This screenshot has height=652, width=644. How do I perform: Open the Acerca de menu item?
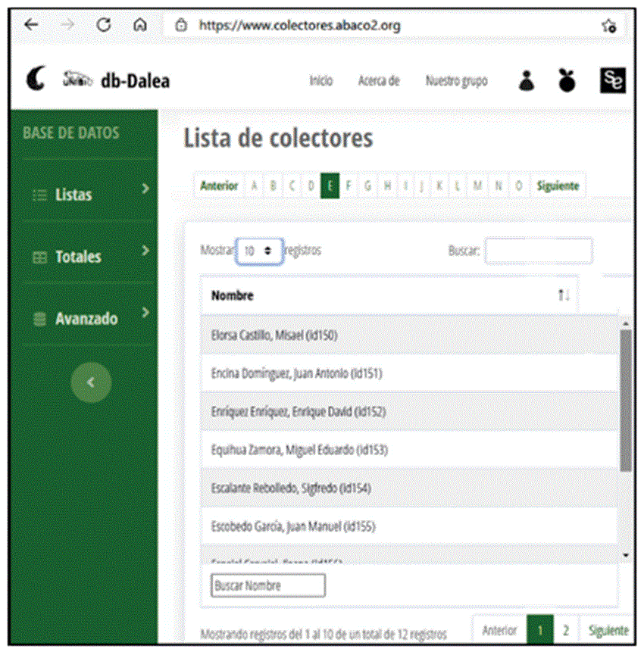[378, 81]
